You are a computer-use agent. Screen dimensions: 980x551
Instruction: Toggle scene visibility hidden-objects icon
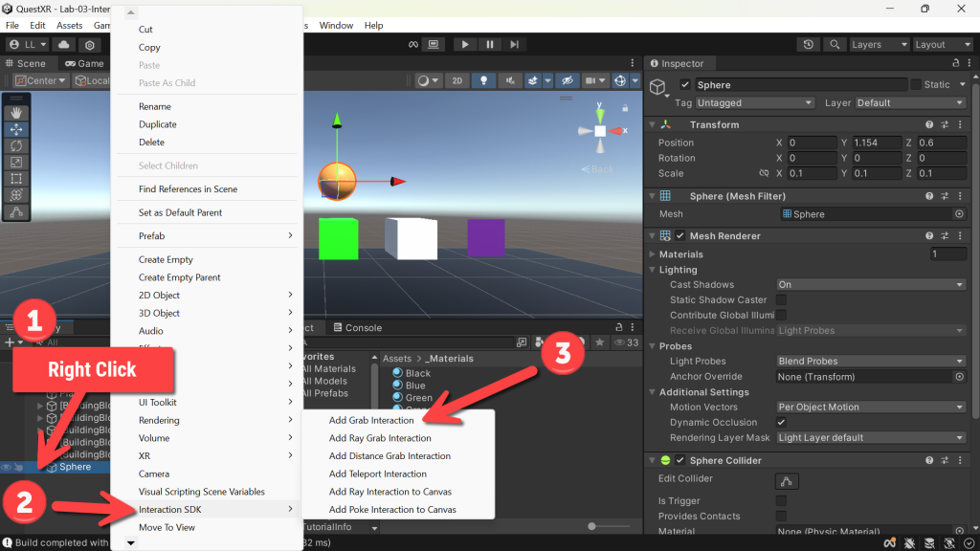(x=567, y=80)
